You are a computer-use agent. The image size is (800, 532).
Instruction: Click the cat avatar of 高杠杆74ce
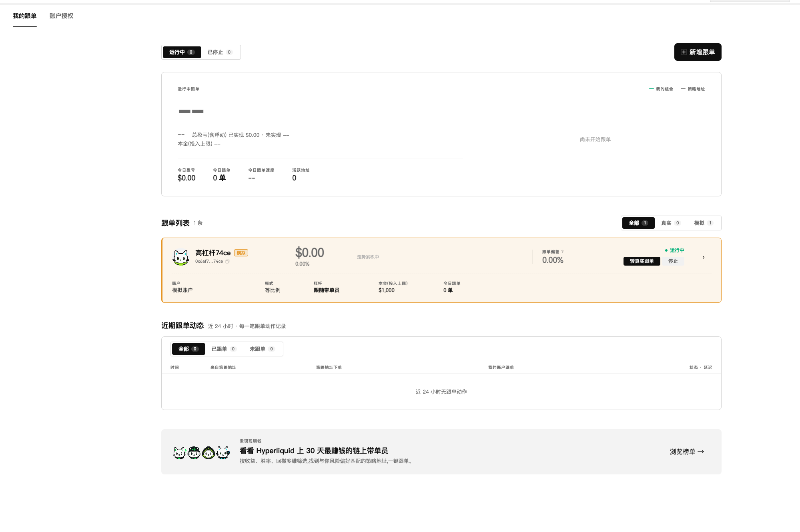181,257
